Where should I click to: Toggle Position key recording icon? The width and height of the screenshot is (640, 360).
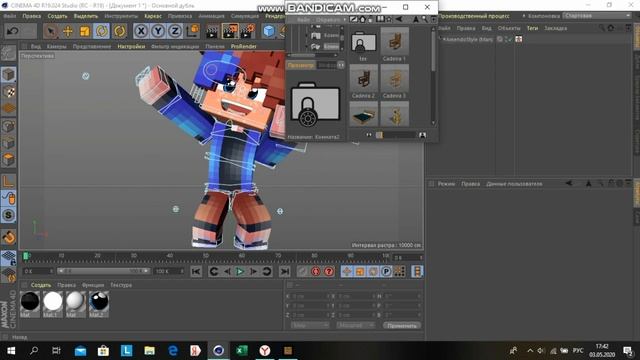coord(347,271)
